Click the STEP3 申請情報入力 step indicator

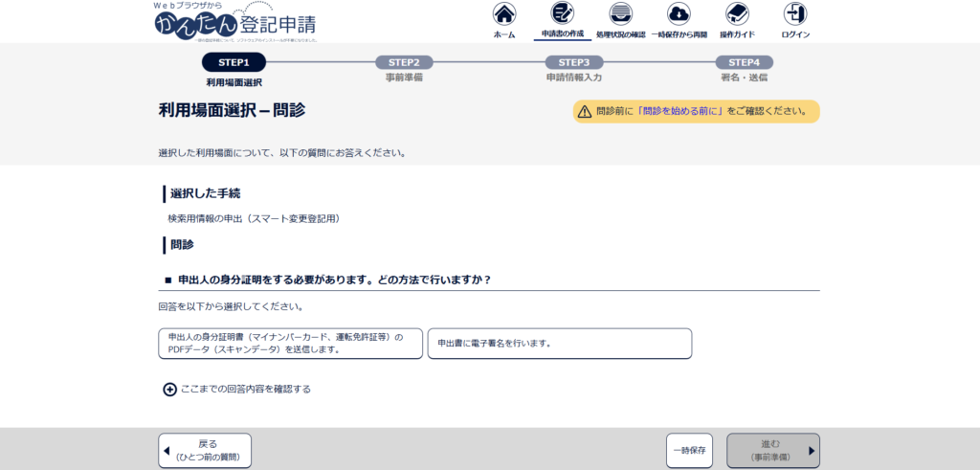[573, 62]
